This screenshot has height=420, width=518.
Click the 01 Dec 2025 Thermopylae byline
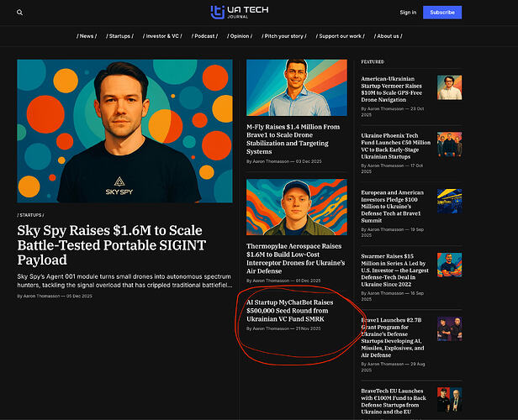tap(283, 281)
